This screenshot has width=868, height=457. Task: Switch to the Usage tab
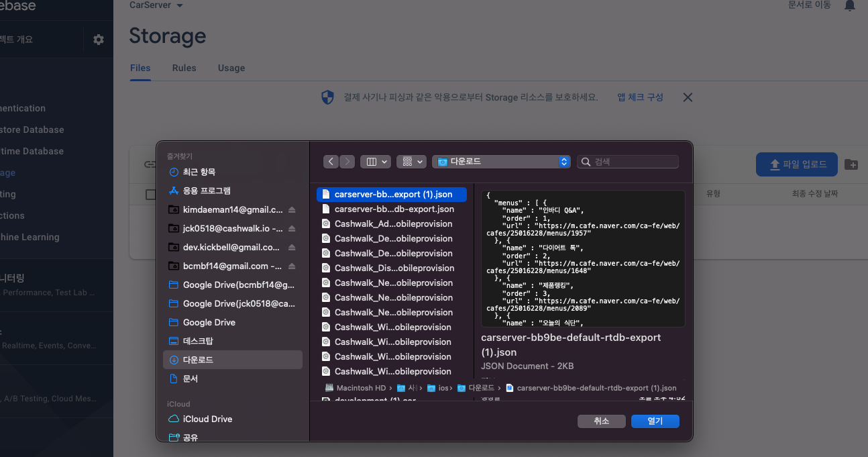(x=231, y=68)
